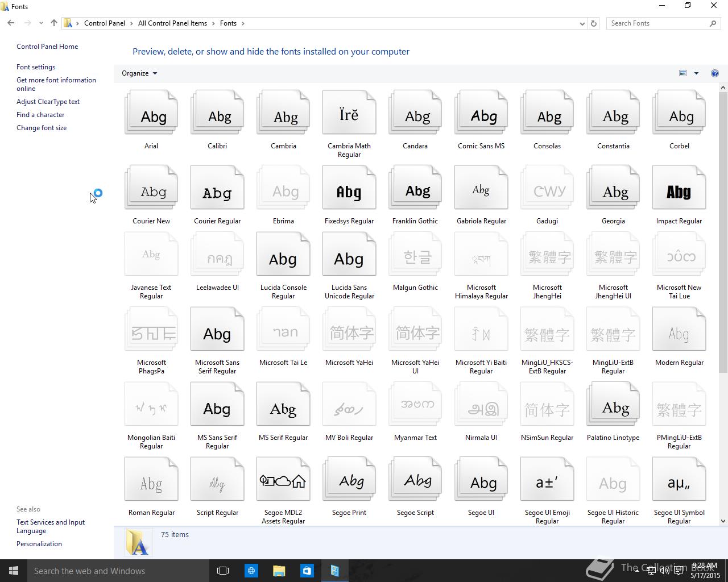The image size is (728, 582).
Task: Select the Gabriola Regular font
Action: point(481,187)
